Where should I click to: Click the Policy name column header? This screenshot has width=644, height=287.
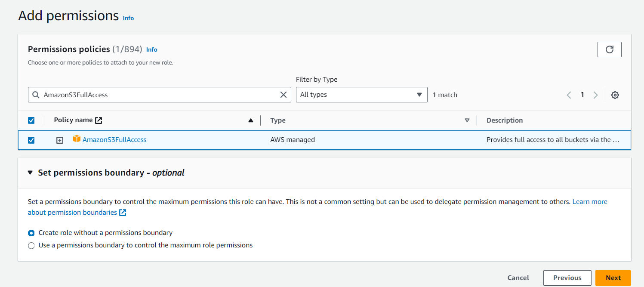point(73,120)
